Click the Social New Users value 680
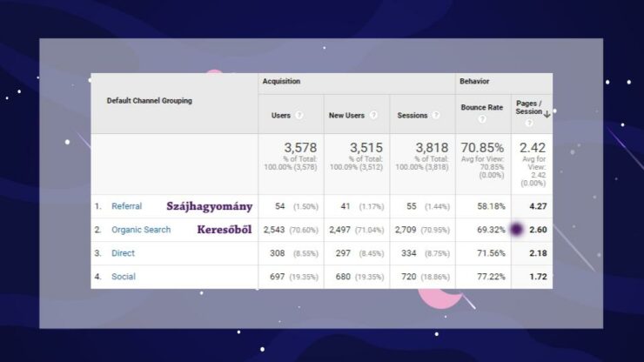Screen dimensions: 644x362 pos(343,277)
